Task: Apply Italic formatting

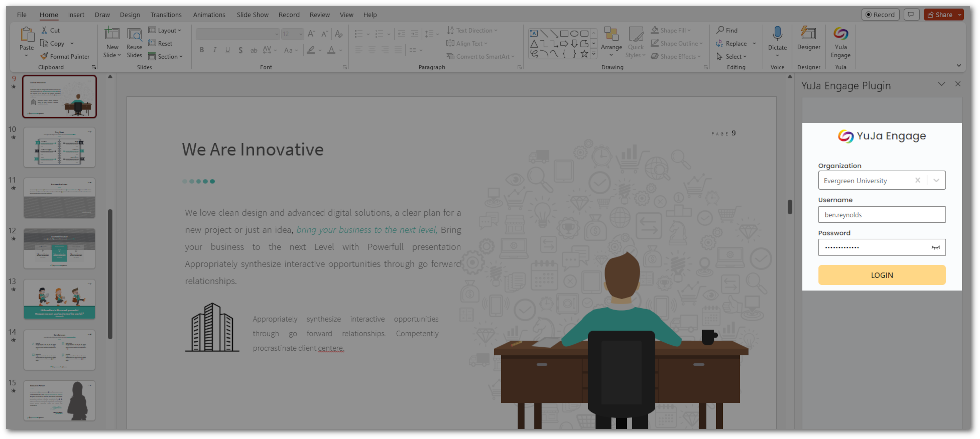Action: [x=214, y=50]
